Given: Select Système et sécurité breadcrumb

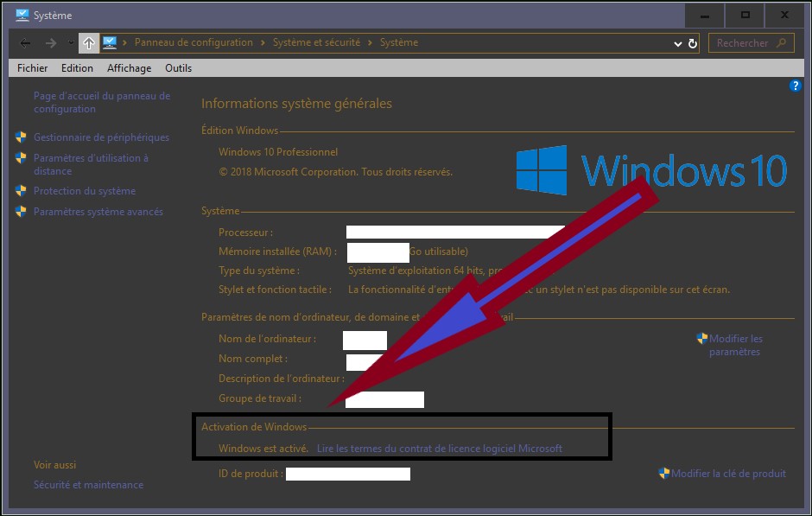Looking at the screenshot, I should click(316, 42).
